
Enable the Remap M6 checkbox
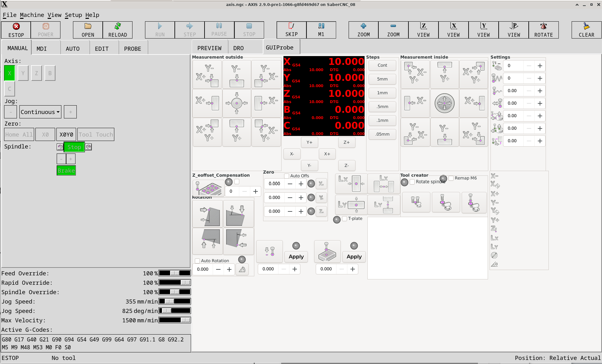tap(451, 178)
